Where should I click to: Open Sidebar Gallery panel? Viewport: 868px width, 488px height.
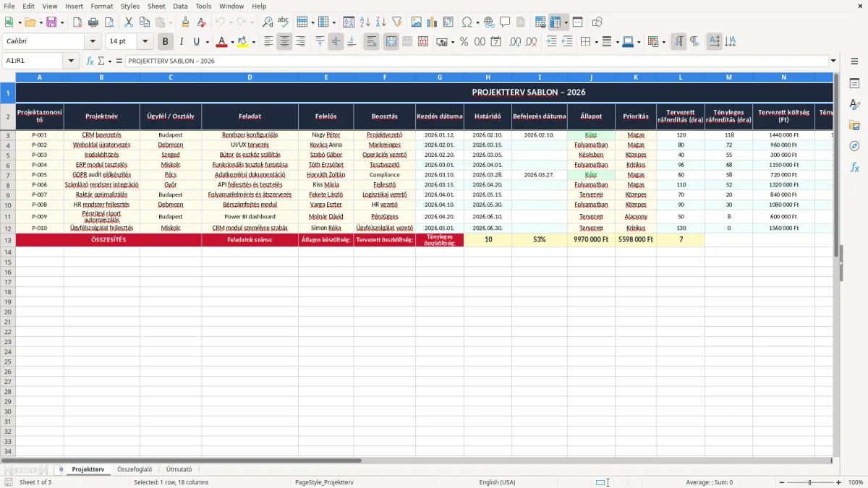pos(854,125)
